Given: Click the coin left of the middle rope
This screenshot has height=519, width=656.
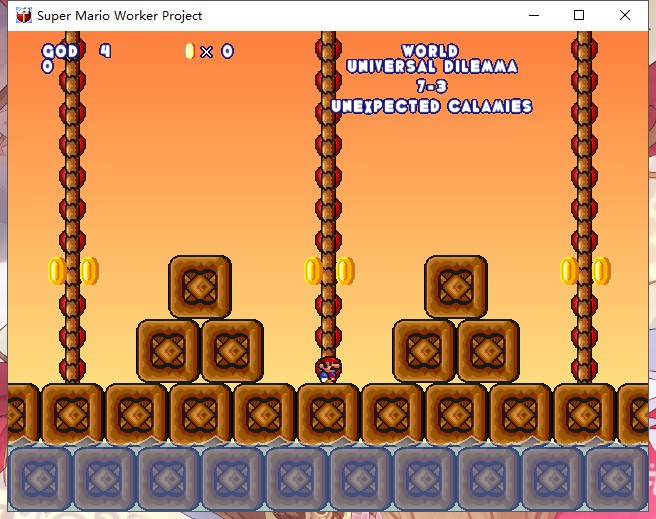Looking at the screenshot, I should 313,271.
